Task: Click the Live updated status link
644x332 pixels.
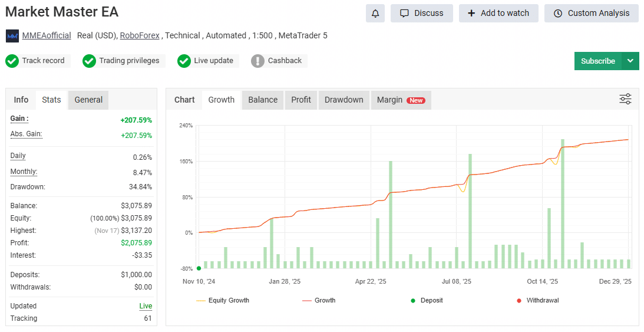Action: pos(146,306)
